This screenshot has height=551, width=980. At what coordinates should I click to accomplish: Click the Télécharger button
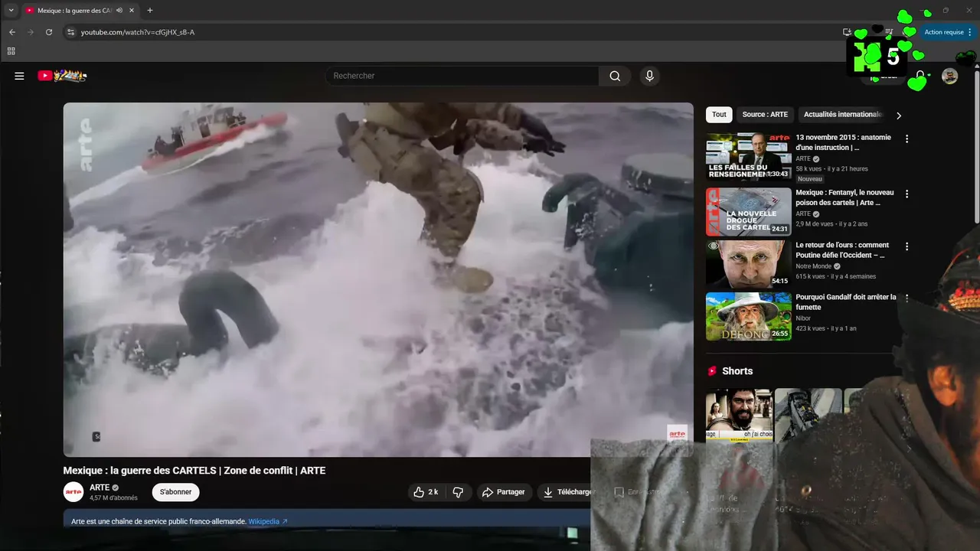pyautogui.click(x=567, y=492)
